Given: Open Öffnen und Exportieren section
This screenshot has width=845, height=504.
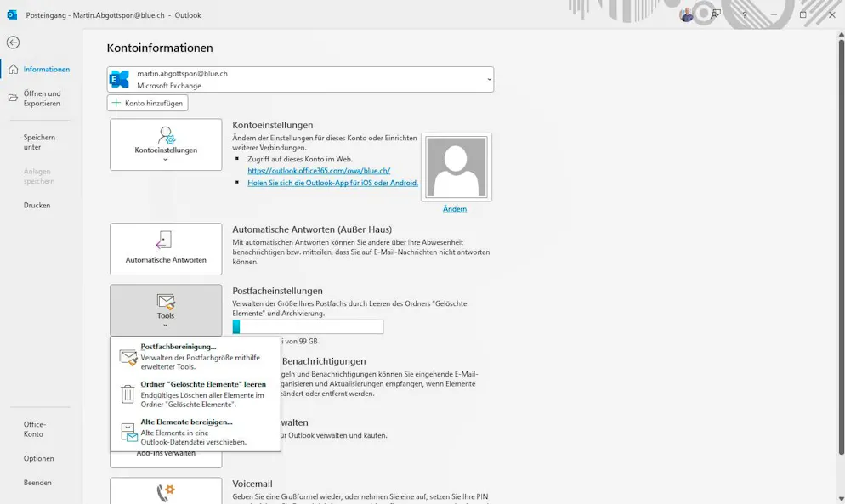Looking at the screenshot, I should tap(42, 98).
